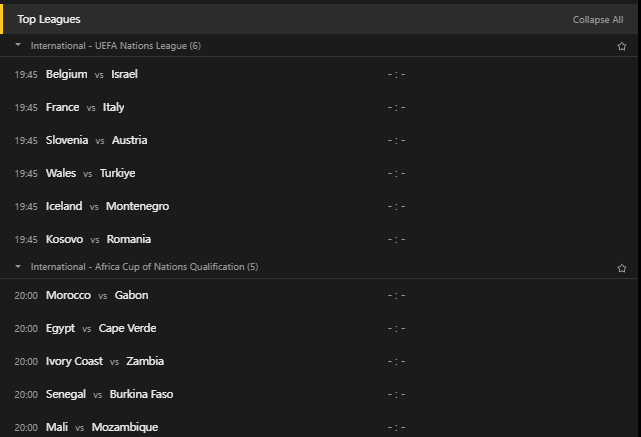The width and height of the screenshot is (641, 437).
Task: Click Collapse All in Top Leagues header
Action: [598, 20]
